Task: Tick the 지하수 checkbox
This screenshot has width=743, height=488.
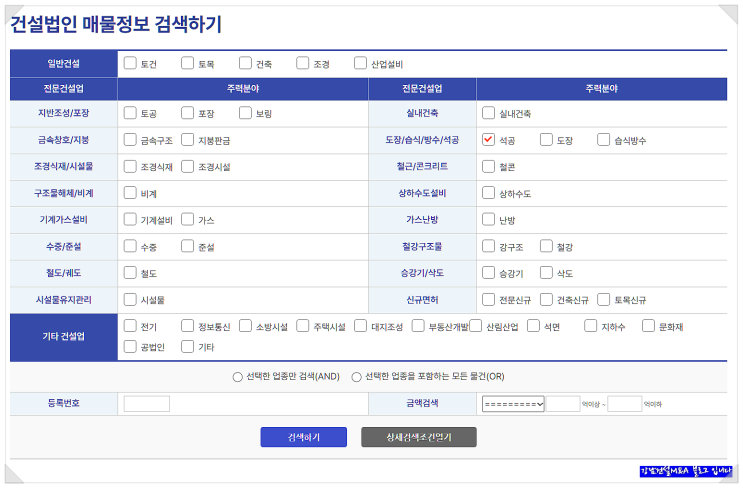Action: coord(591,326)
